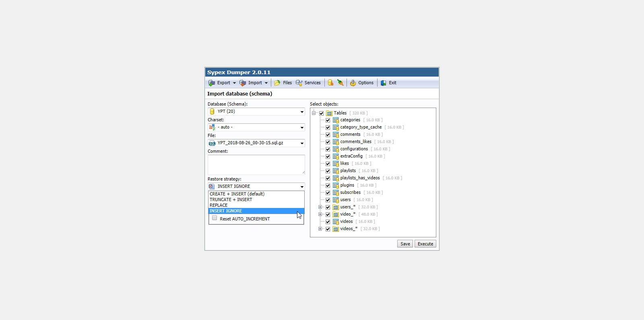
Task: Click the Execute button
Action: click(x=425, y=244)
